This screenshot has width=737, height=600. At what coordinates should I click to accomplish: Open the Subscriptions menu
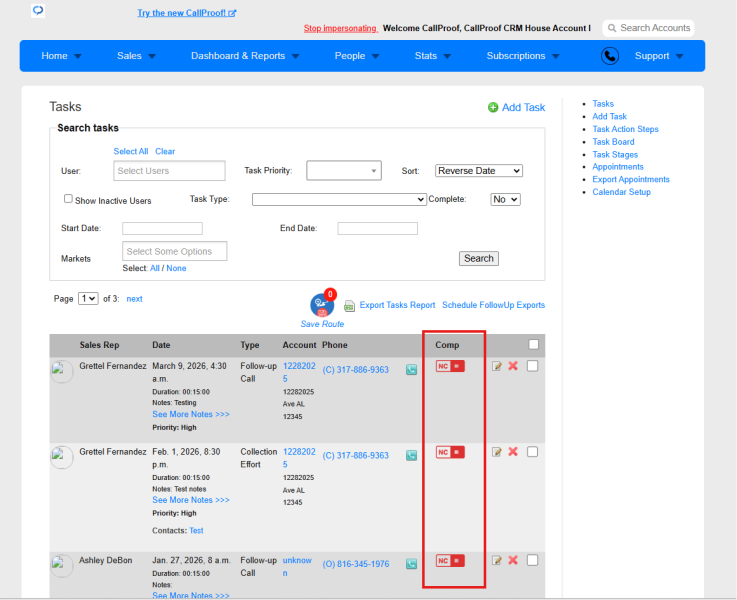point(523,56)
